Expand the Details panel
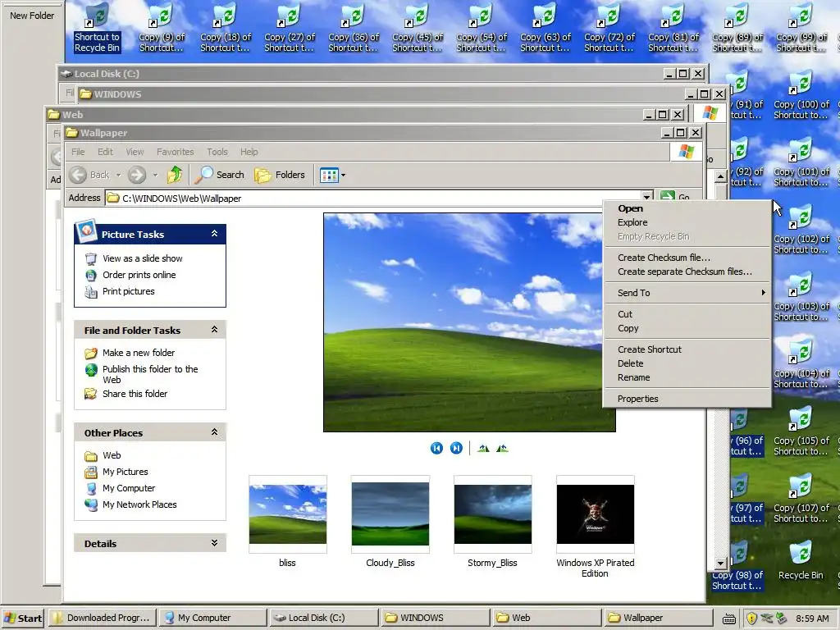Image resolution: width=840 pixels, height=630 pixels. click(214, 543)
